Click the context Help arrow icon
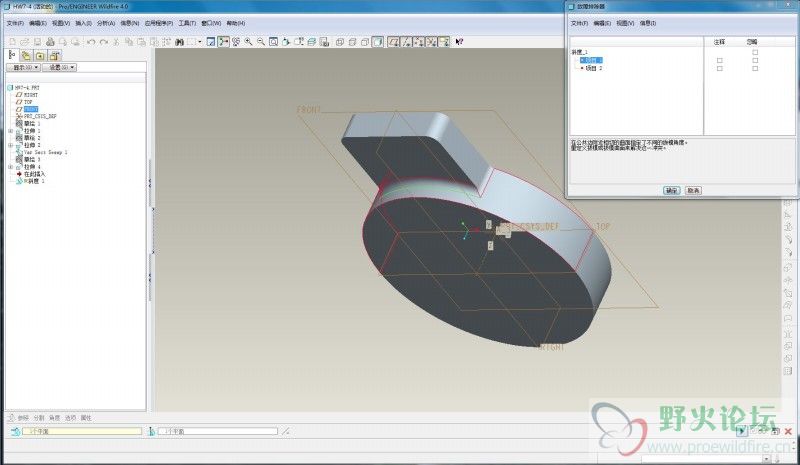The height and width of the screenshot is (465, 800). [459, 42]
